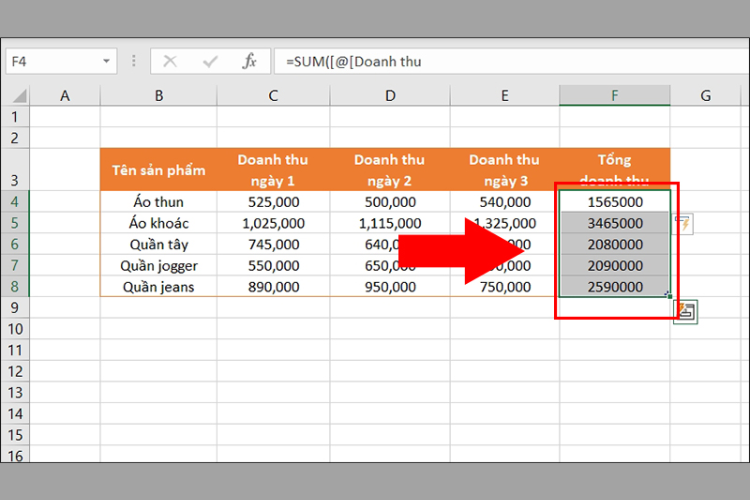Click the 'Doanh thu ngày 1' header cell

[273, 170]
